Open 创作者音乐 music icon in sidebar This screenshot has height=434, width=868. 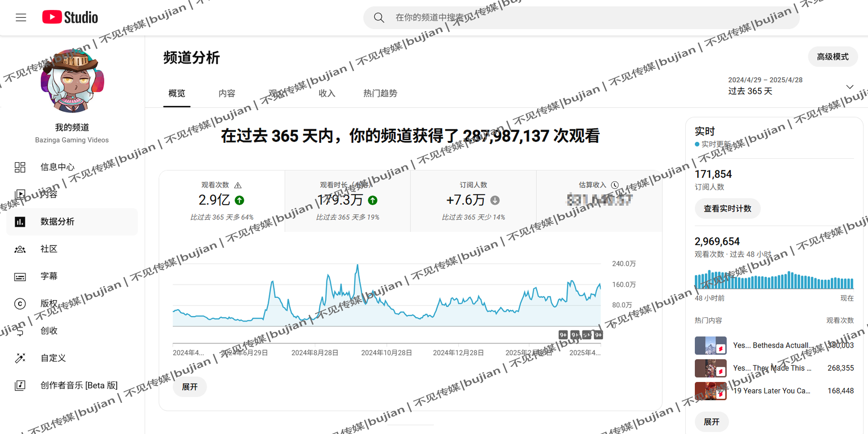(x=20, y=386)
